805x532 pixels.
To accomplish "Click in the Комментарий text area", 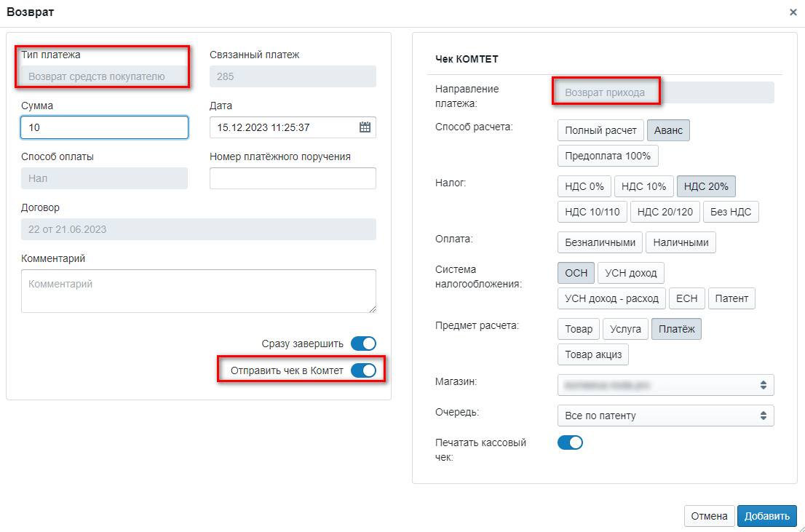I will pyautogui.click(x=199, y=291).
